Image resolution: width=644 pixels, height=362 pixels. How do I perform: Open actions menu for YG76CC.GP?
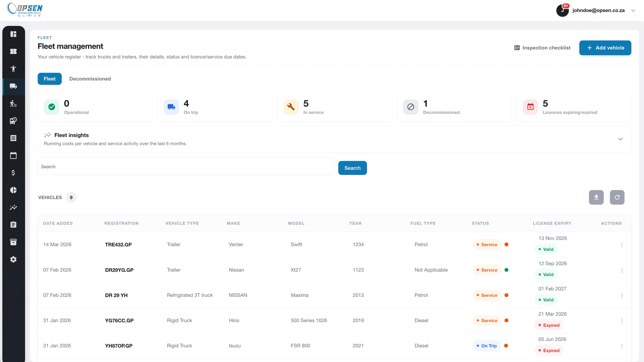[622, 321]
